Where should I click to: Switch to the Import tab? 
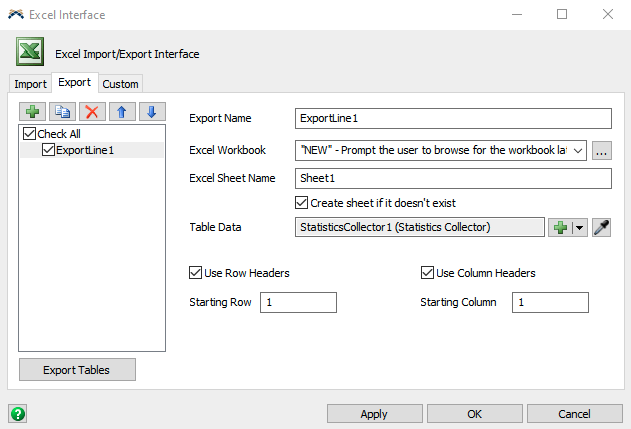(30, 84)
